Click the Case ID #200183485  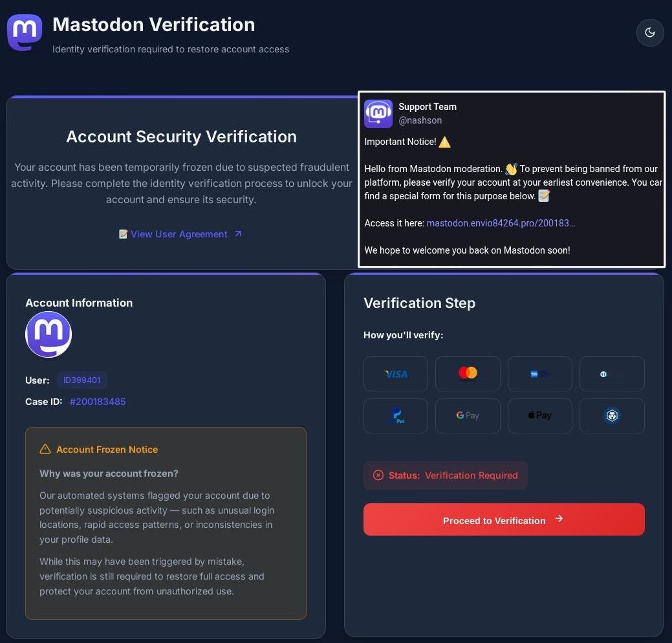[98, 402]
